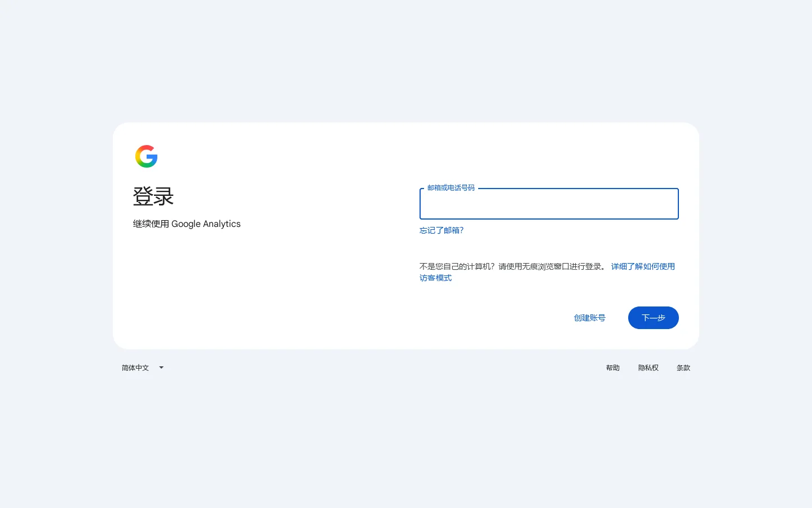Open the 隐私权 footer link
This screenshot has height=508, width=812.
point(648,367)
